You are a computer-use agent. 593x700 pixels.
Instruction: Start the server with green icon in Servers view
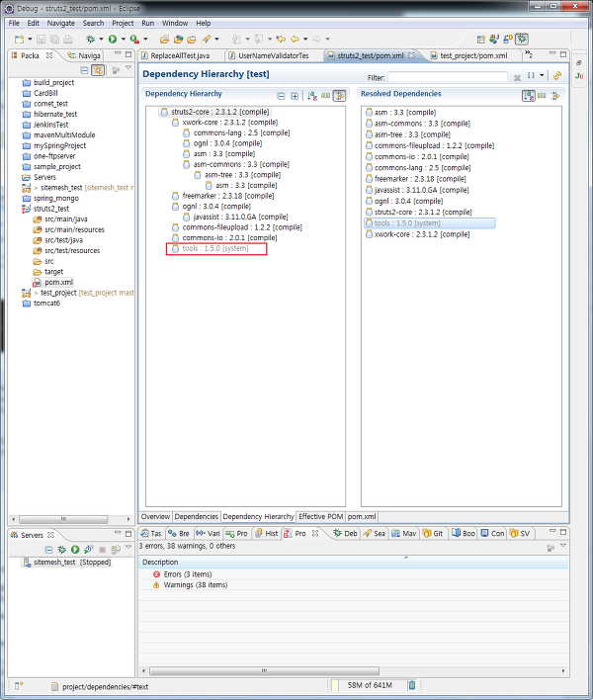click(x=75, y=550)
